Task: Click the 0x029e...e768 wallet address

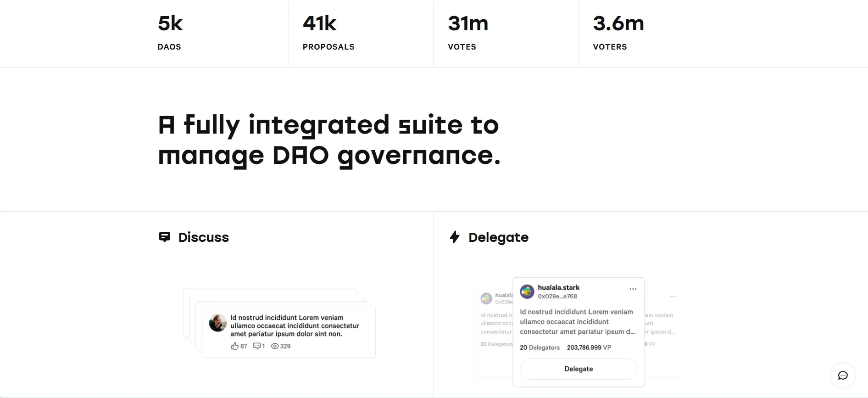Action: click(557, 297)
